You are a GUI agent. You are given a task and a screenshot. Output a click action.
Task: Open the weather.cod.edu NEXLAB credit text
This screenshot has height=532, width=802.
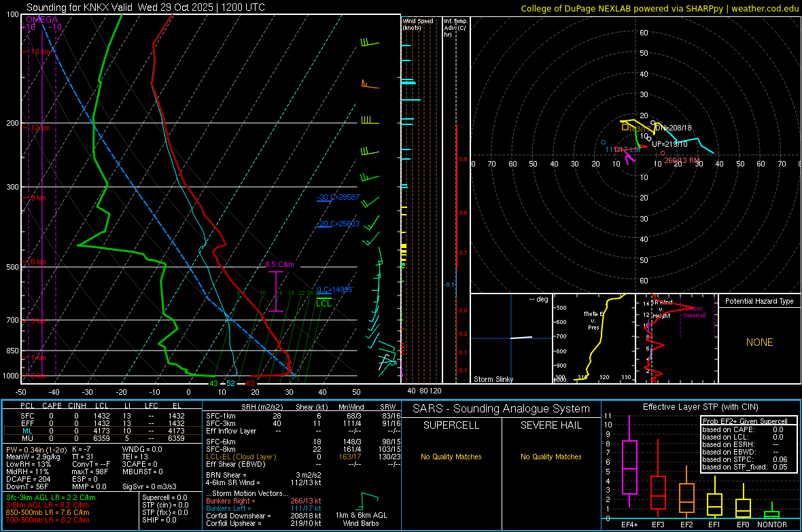tap(660, 8)
